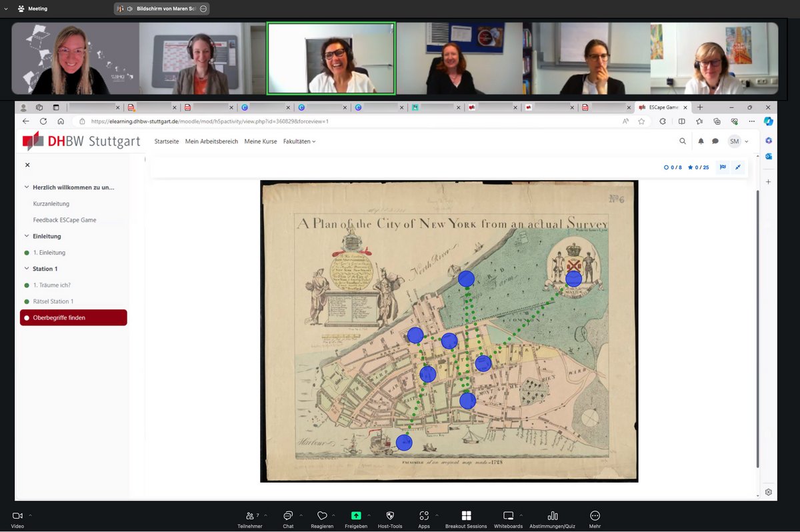Expand the Video options arrow
The height and width of the screenshot is (532, 800).
point(30,515)
